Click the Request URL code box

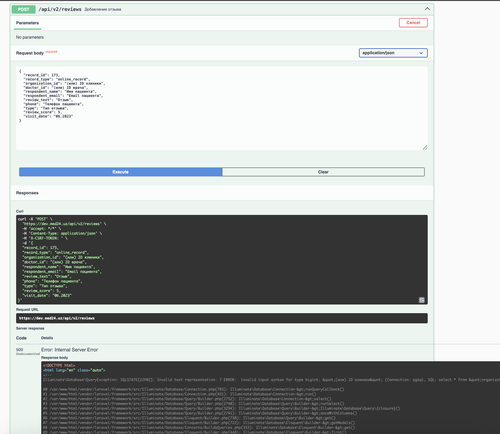point(222,318)
